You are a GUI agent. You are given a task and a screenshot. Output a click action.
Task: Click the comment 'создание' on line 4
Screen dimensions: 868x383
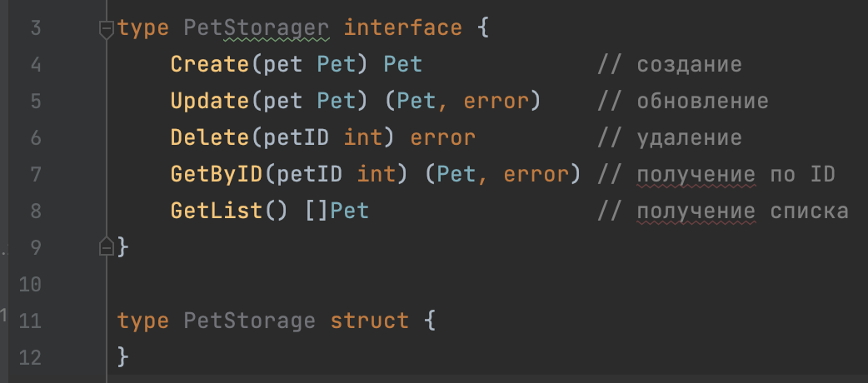click(x=689, y=65)
